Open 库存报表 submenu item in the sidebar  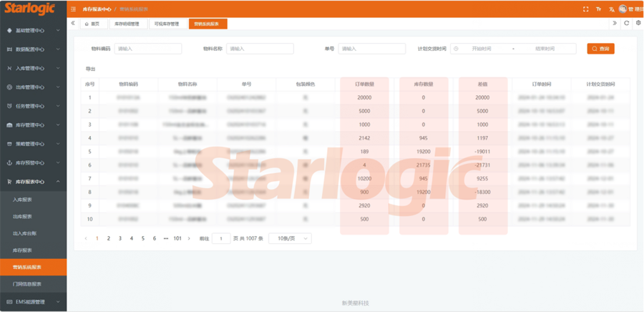pos(33,250)
